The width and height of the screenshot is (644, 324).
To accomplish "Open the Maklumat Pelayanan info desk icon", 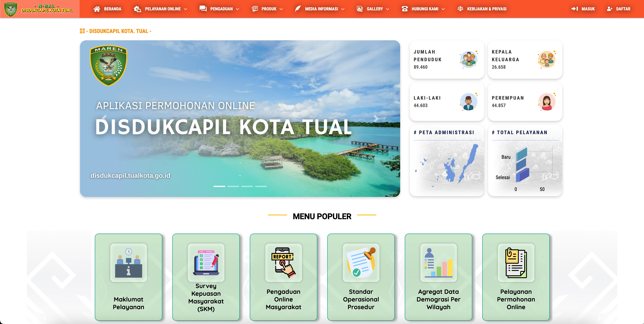I will click(128, 263).
